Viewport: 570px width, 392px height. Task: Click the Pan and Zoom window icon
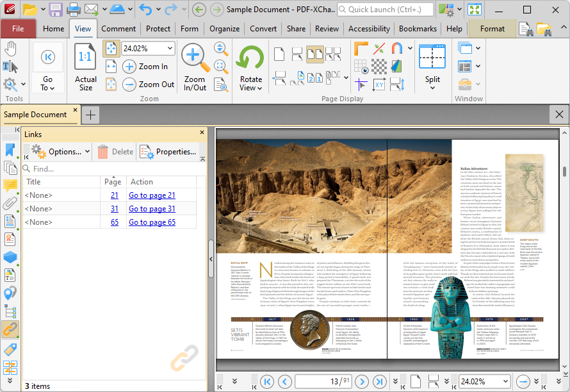pos(221,67)
